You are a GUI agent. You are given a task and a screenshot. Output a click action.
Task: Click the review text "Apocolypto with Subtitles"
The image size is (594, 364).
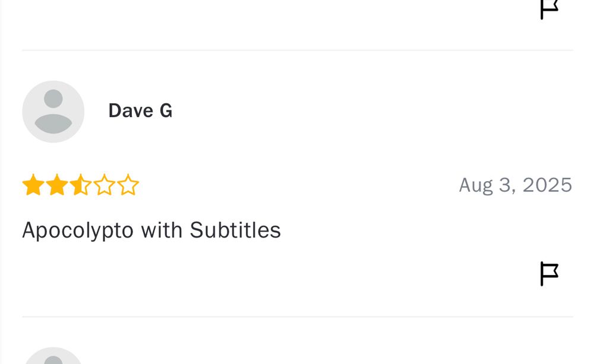[x=151, y=230]
